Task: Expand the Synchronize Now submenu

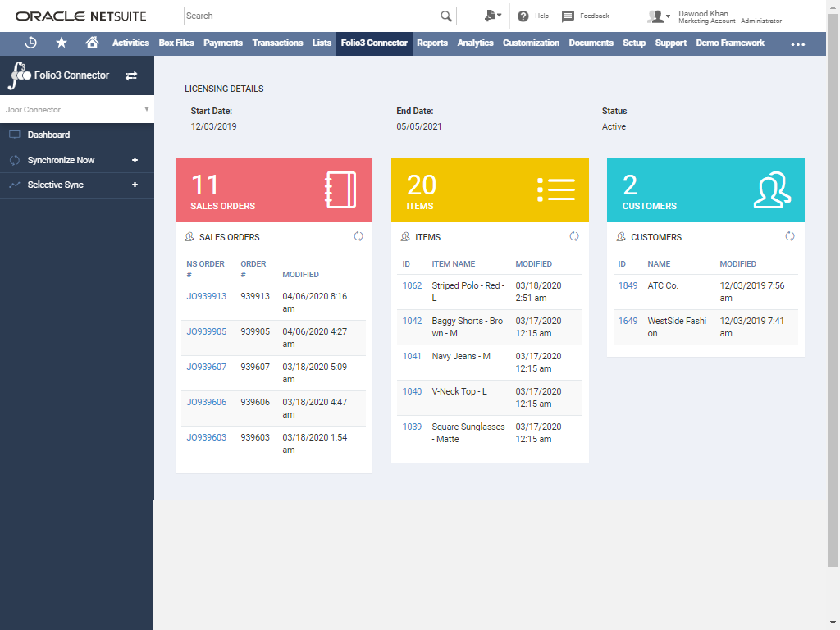Action: (135, 160)
